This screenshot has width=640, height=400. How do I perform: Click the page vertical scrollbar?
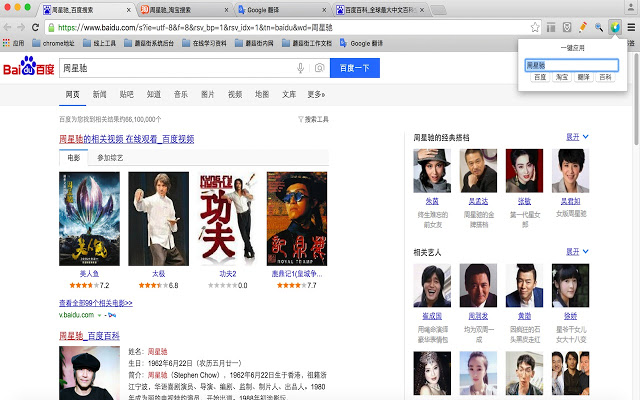636,98
